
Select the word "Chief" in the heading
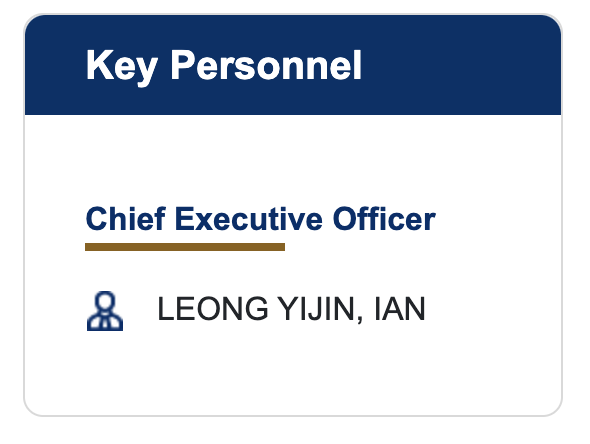pyautogui.click(x=126, y=219)
